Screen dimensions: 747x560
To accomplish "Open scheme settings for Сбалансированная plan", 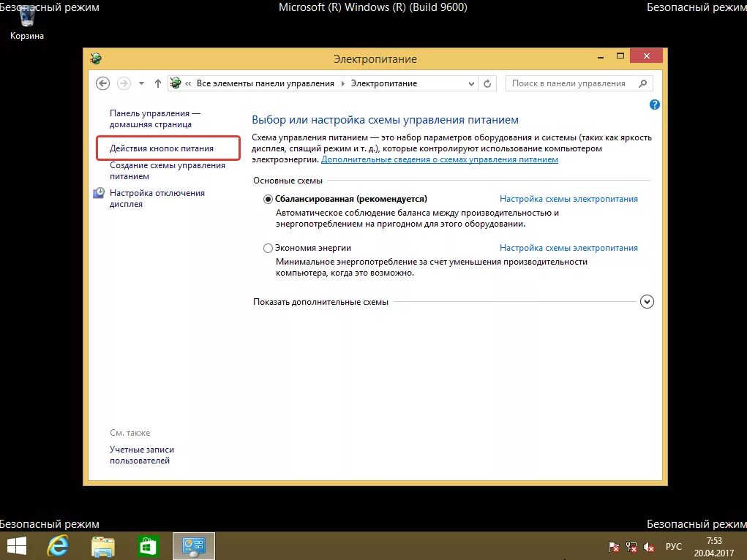I will 568,199.
